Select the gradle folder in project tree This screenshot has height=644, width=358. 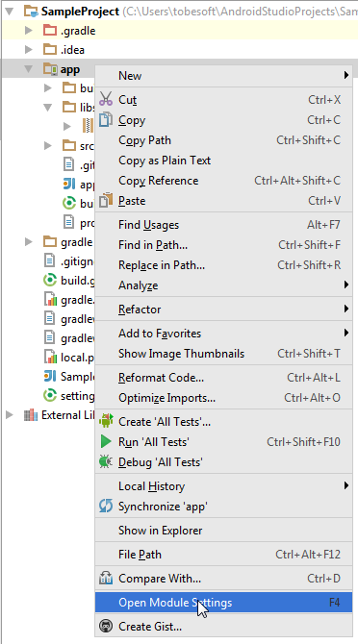coord(76,242)
